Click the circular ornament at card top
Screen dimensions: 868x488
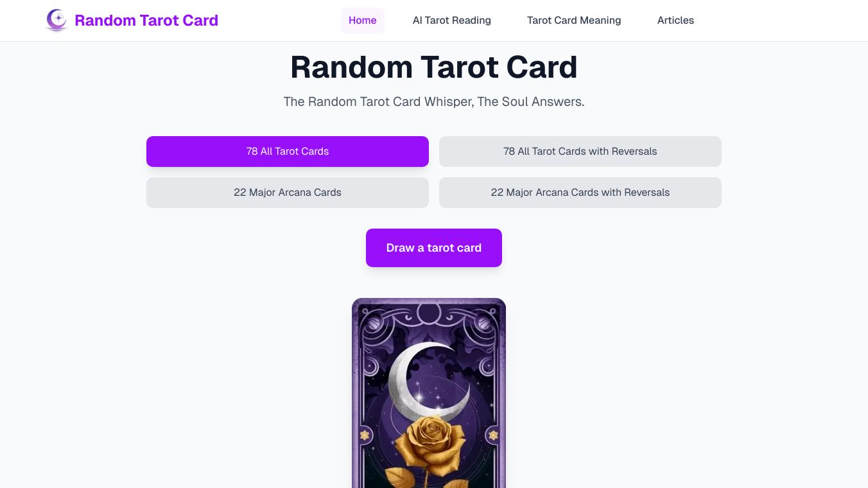click(429, 313)
